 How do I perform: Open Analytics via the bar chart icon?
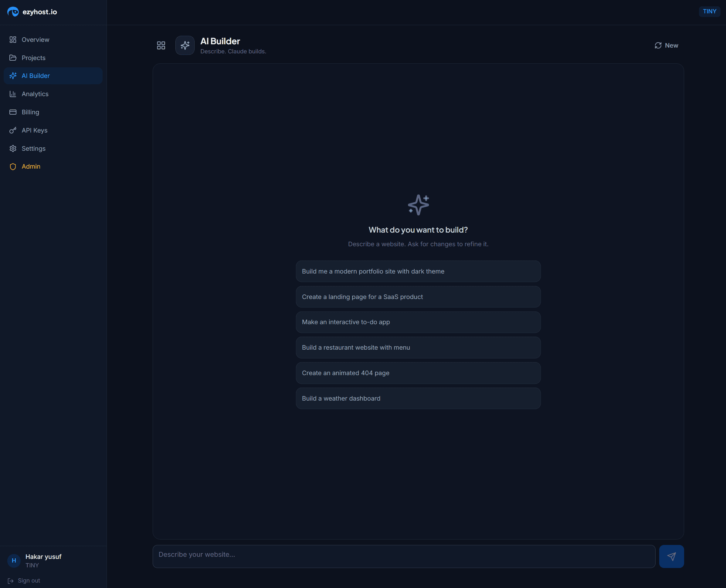(x=13, y=94)
